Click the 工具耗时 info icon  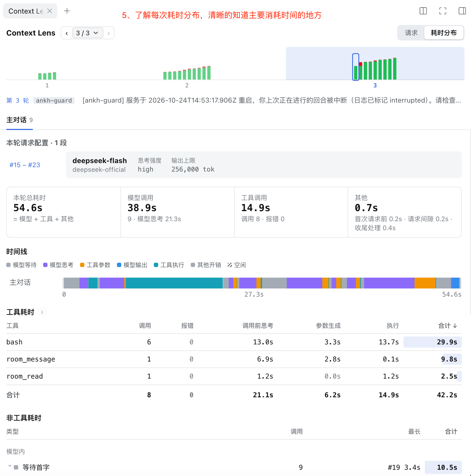[42, 312]
